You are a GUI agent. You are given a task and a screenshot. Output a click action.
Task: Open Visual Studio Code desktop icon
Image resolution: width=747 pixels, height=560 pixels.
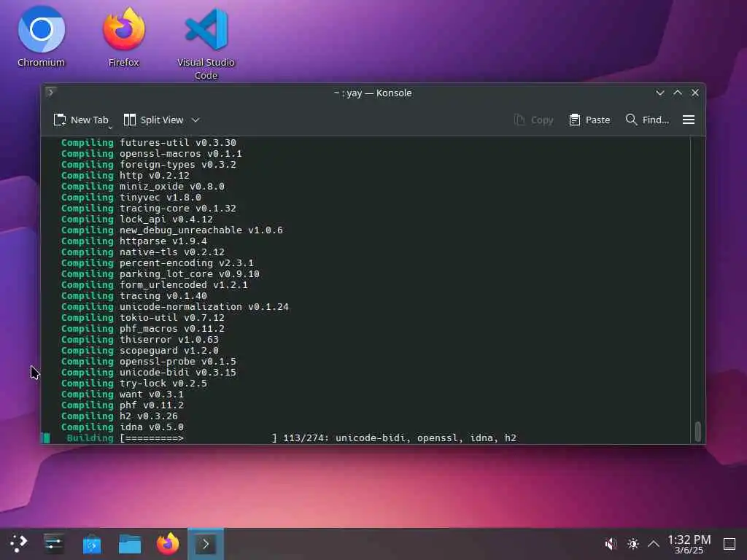click(x=206, y=43)
